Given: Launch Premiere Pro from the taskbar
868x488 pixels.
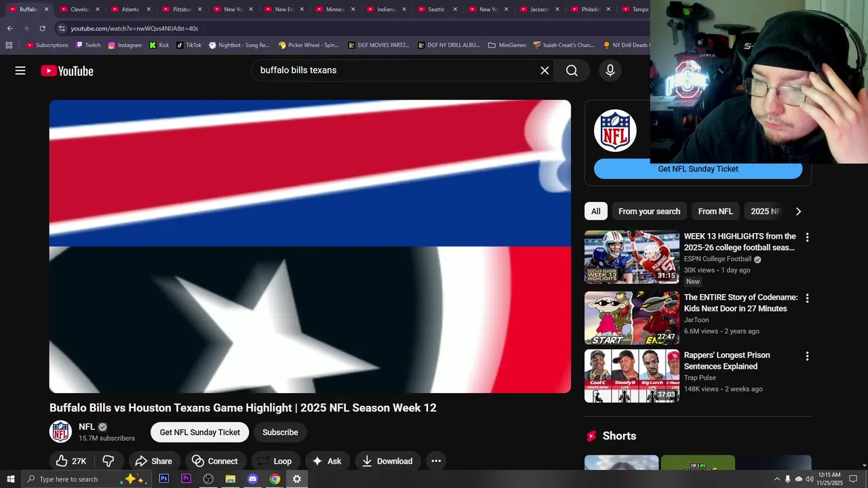Looking at the screenshot, I should pos(186,479).
